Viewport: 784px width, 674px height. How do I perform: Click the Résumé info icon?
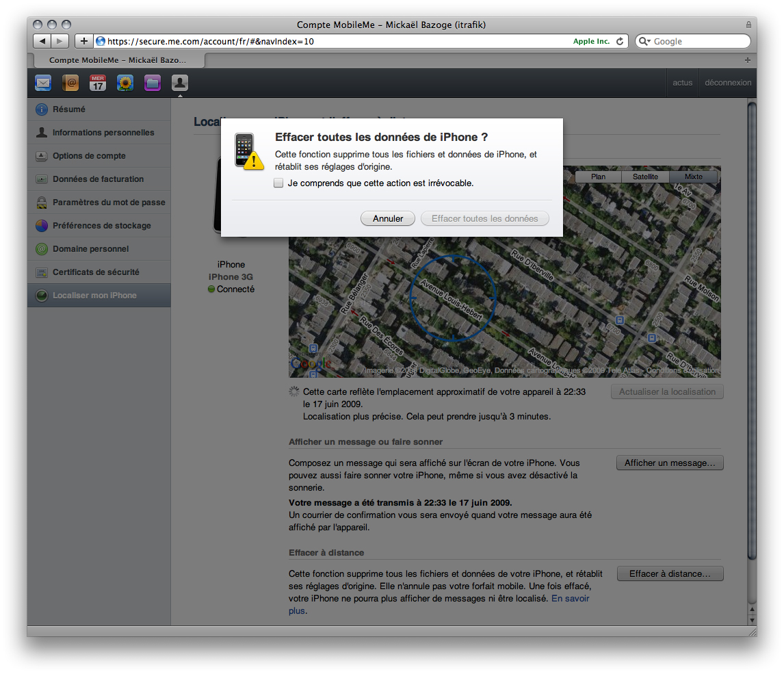click(x=42, y=109)
